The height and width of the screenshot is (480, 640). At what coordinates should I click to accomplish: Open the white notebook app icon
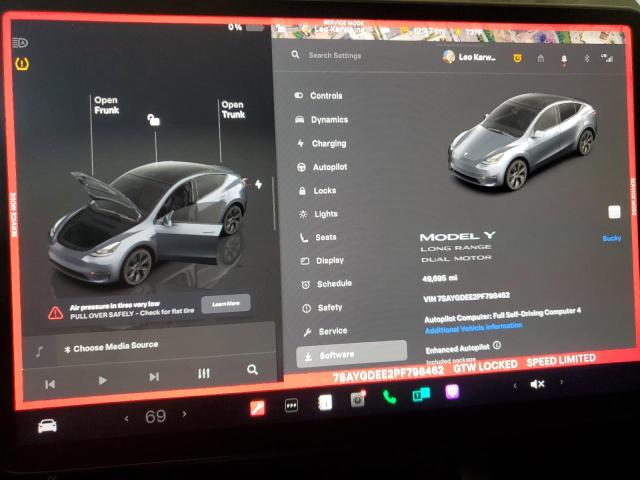point(325,402)
